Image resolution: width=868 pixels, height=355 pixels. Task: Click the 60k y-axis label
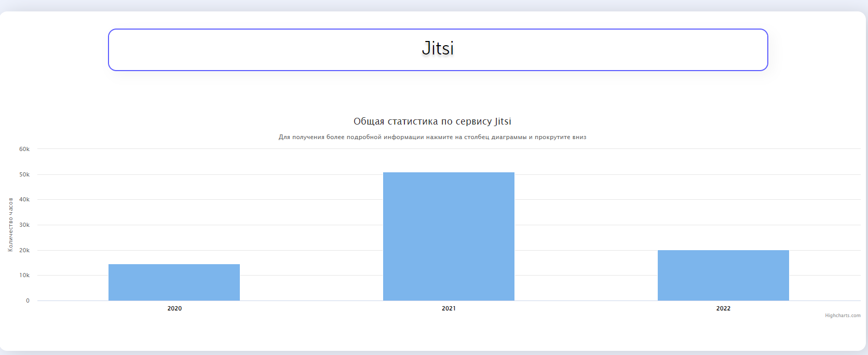pos(24,149)
